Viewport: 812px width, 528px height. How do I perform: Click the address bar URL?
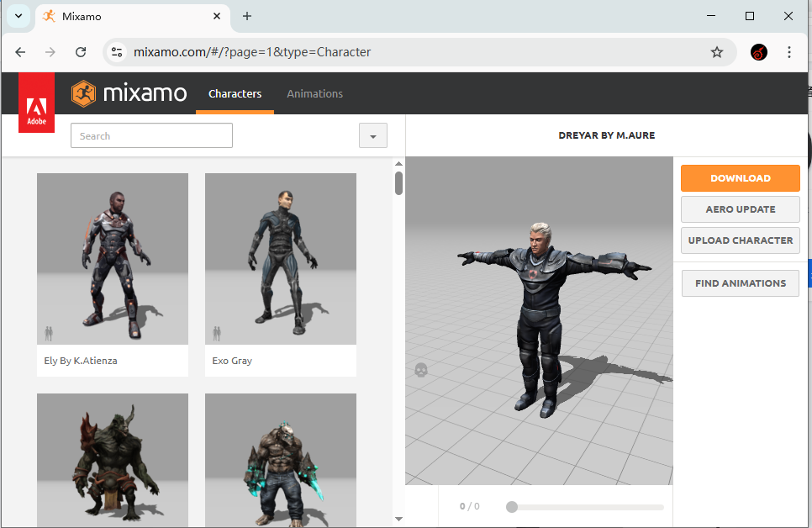click(x=252, y=52)
